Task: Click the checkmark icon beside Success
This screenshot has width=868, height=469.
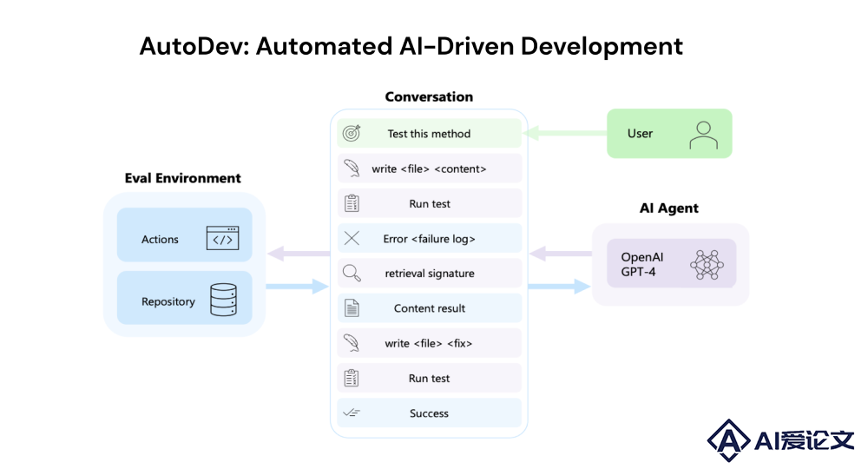Action: pyautogui.click(x=352, y=413)
